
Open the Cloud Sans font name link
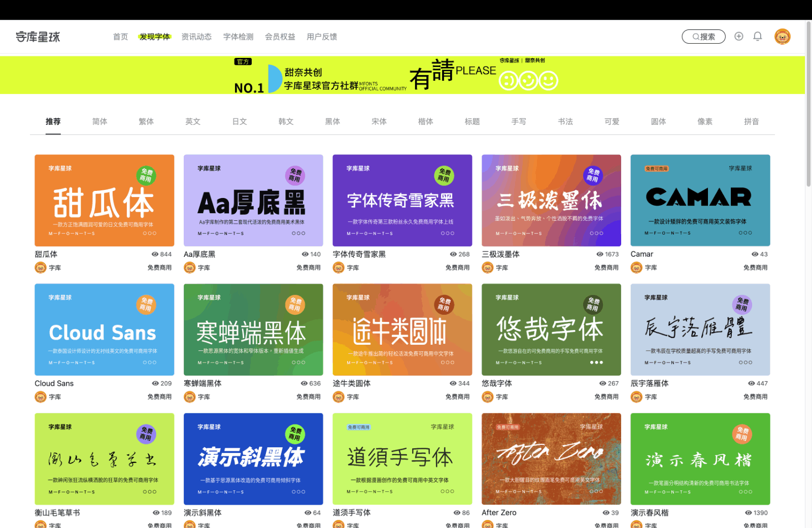tap(54, 383)
